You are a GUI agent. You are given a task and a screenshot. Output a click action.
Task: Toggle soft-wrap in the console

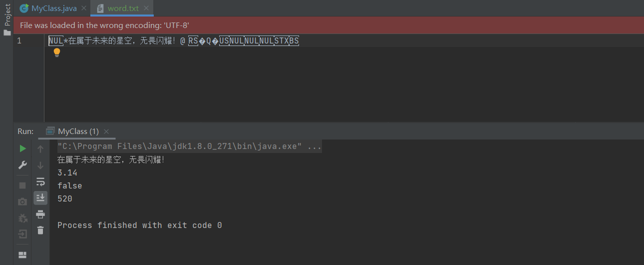tap(40, 181)
